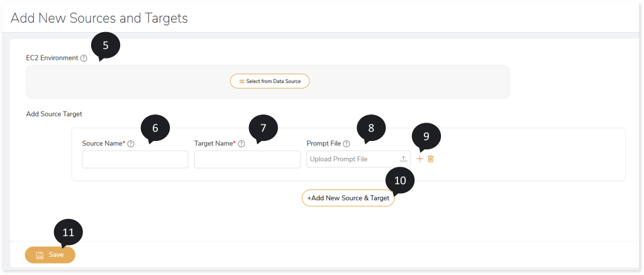
Task: Show the Prompt File help icon info
Action: coord(347,144)
